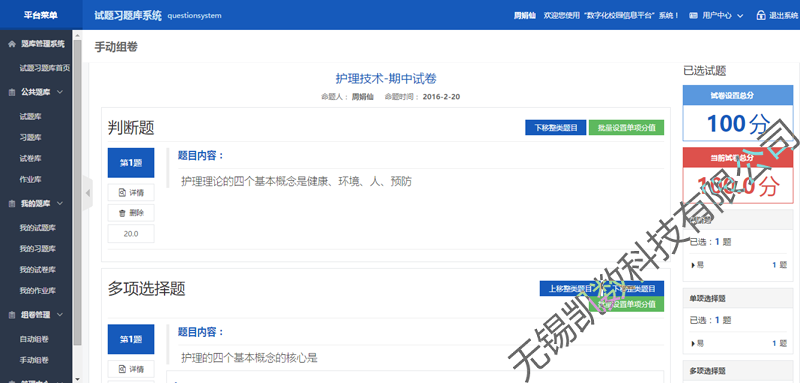Screen dimensions: 800x383
Task: Open 试题库 under 公共题库
Action: pyautogui.click(x=31, y=117)
